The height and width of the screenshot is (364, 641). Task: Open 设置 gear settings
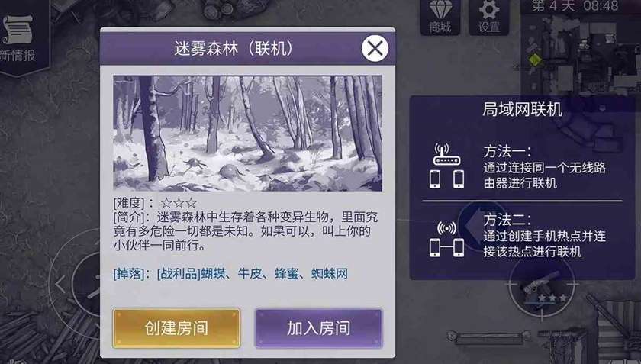click(489, 16)
